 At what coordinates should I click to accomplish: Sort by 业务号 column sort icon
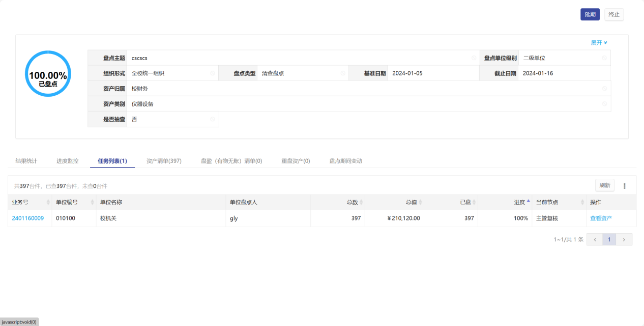48,202
